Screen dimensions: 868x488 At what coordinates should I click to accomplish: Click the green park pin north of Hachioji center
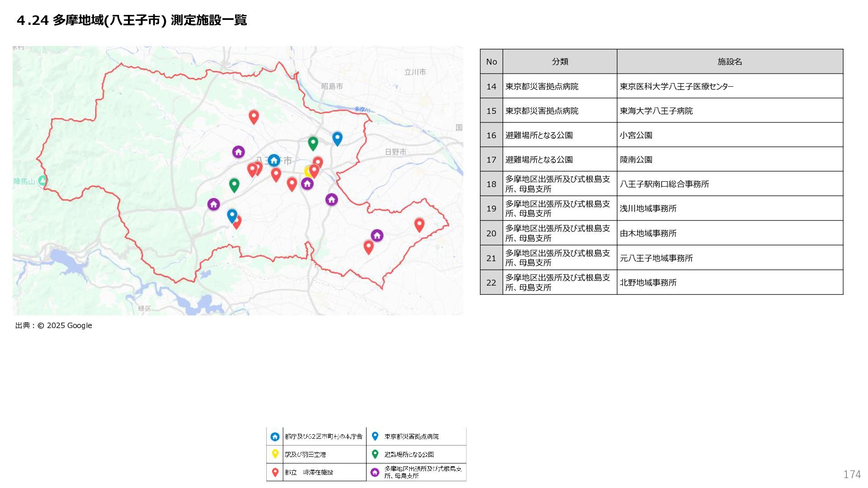pos(313,143)
